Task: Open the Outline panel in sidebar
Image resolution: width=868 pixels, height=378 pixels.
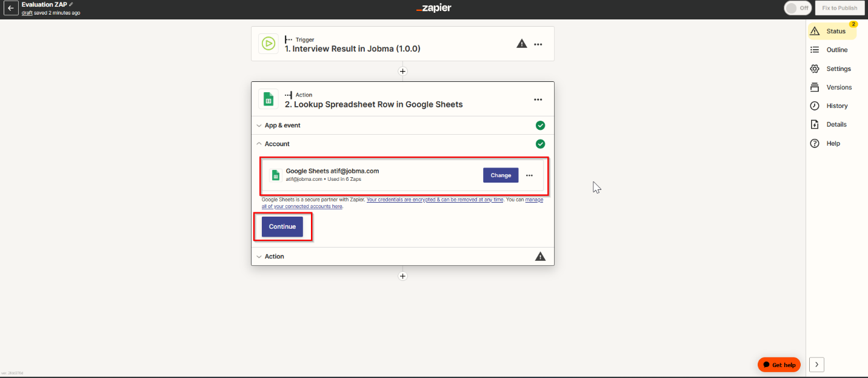Action: click(829, 50)
